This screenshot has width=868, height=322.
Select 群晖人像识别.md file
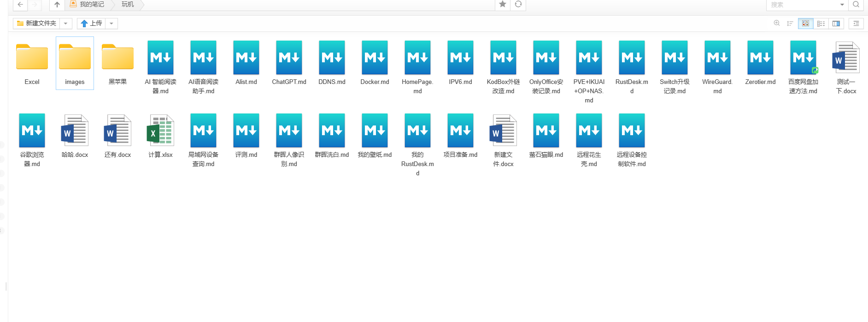[x=289, y=140]
